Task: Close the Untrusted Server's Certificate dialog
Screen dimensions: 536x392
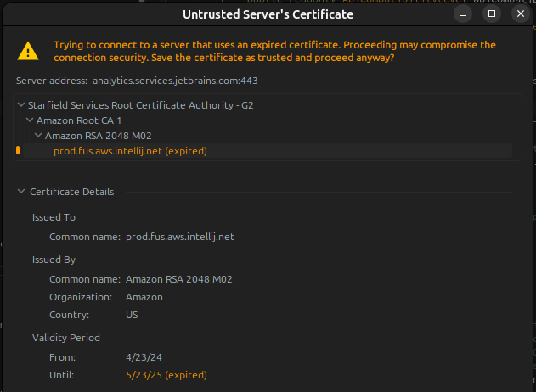Action: [x=520, y=14]
